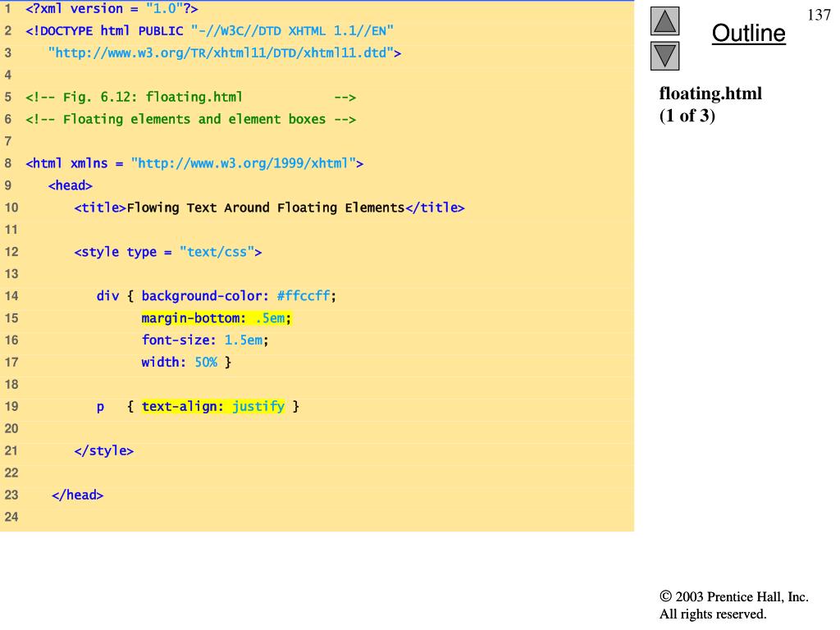
Task: Open the Outline link
Action: pos(748,33)
